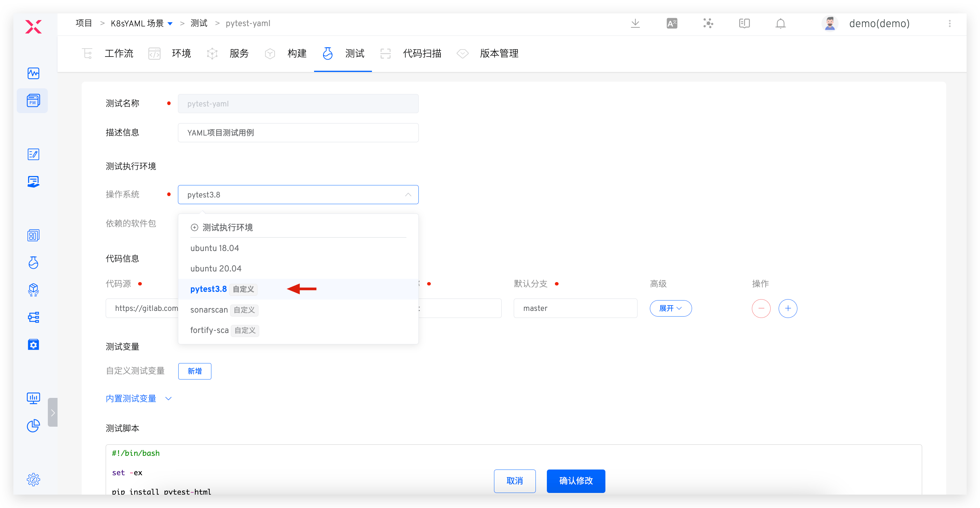Switch to the 服务 tab
The image size is (980, 508).
(x=227, y=53)
